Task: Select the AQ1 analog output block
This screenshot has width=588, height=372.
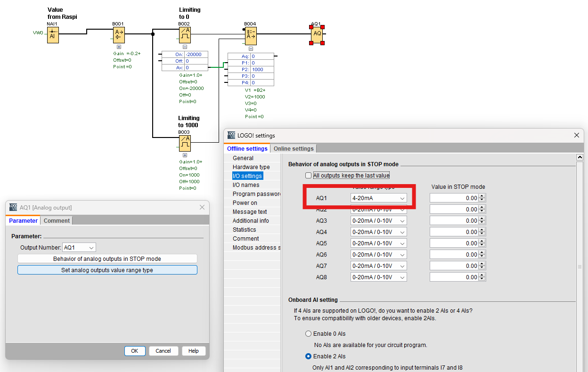Action: (317, 34)
